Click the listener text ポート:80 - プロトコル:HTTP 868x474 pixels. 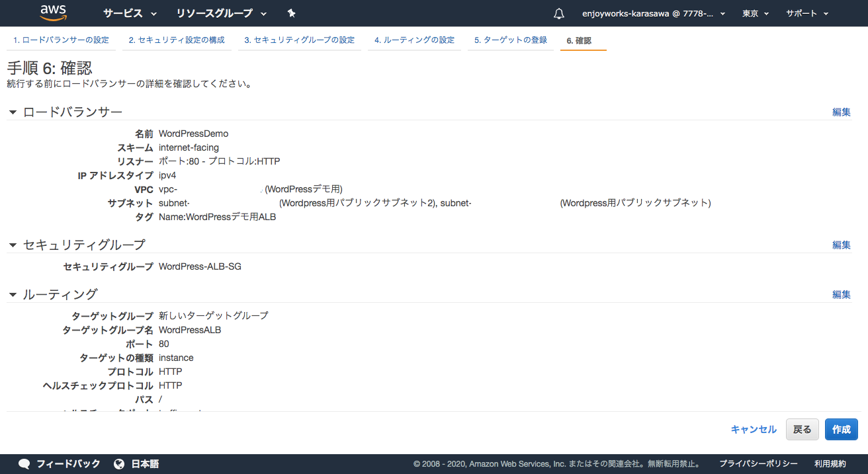(220, 161)
